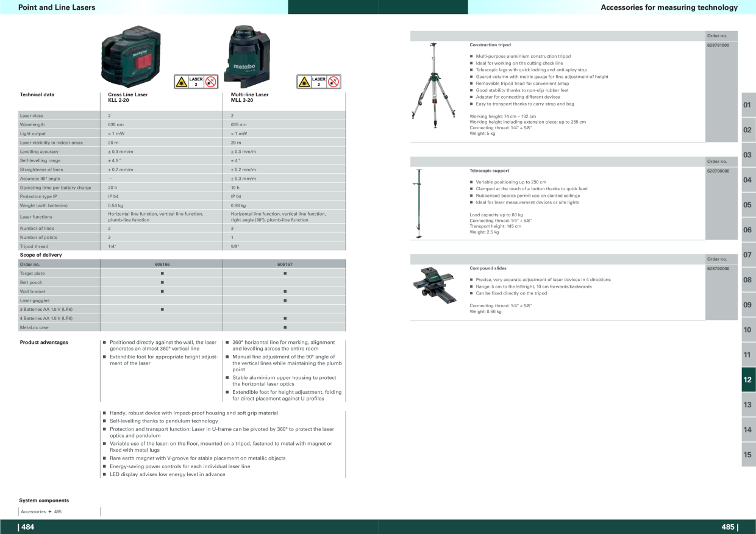Click the '0.54 kg' weight value
Viewport: 756px width, 534px height.
(116, 205)
